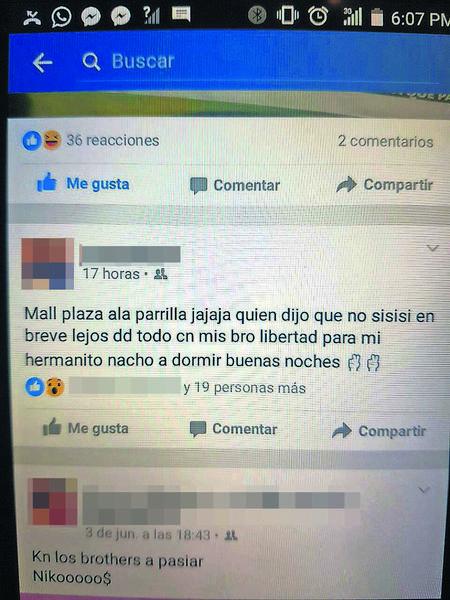Share the Mall plaza post with Compartir

pos(379,430)
